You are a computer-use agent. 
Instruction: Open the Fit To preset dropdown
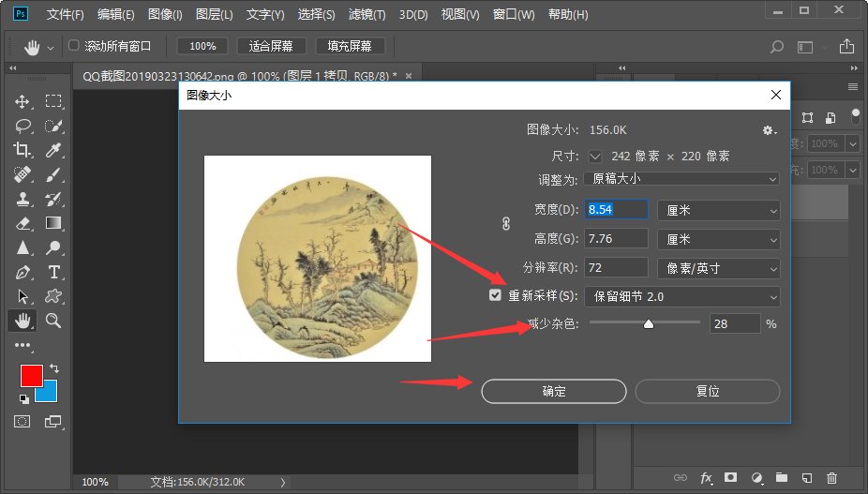[681, 179]
